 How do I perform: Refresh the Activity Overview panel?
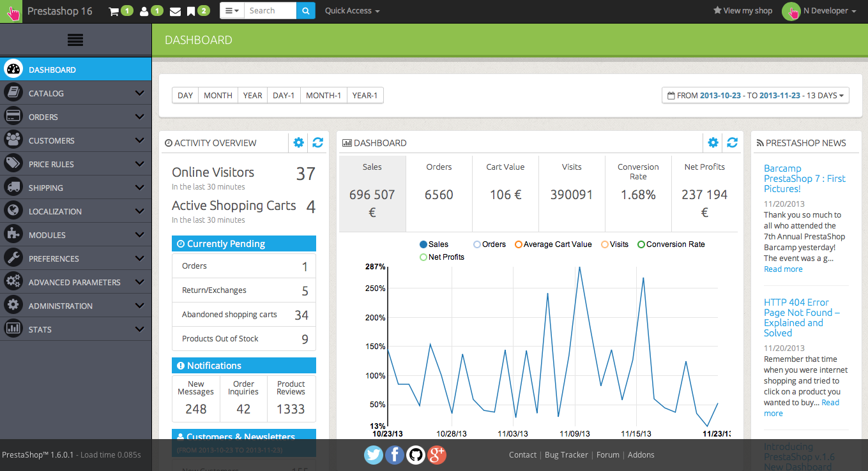[317, 143]
